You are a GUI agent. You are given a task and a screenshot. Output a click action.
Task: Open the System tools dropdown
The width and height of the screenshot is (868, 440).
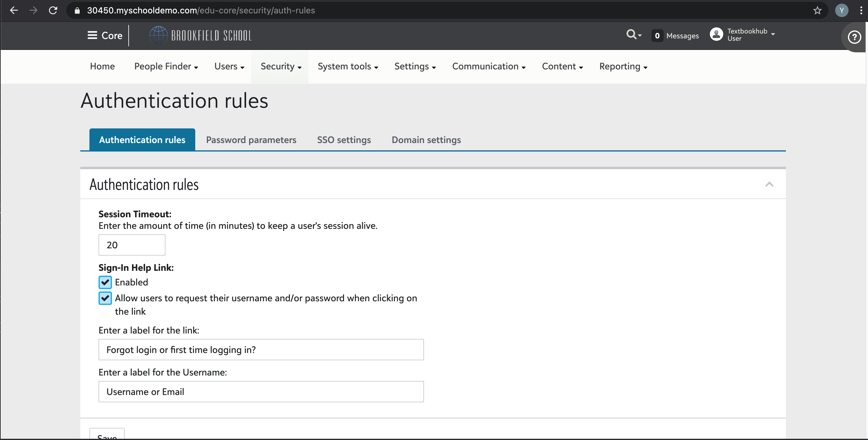point(348,66)
